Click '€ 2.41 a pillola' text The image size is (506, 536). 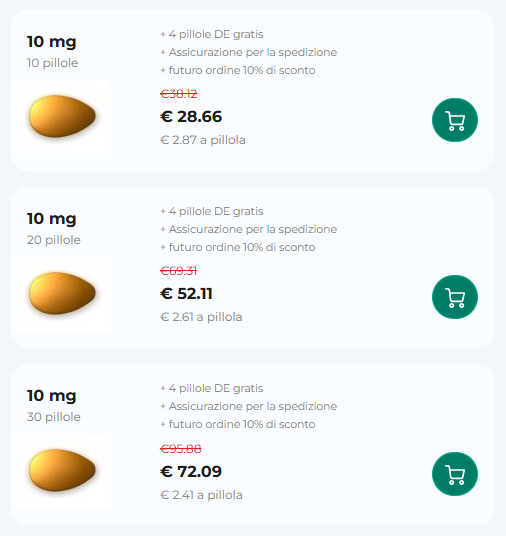(x=201, y=495)
